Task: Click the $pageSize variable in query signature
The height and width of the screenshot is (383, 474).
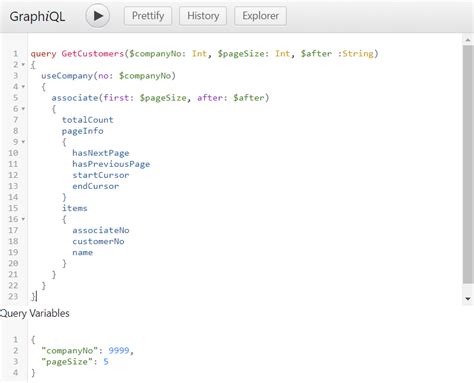Action: [241, 54]
